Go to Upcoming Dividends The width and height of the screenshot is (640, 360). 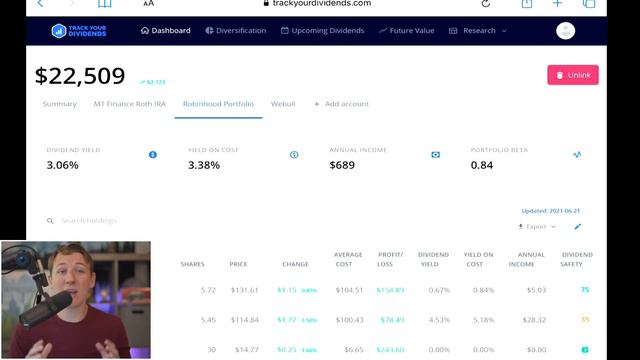point(322,31)
